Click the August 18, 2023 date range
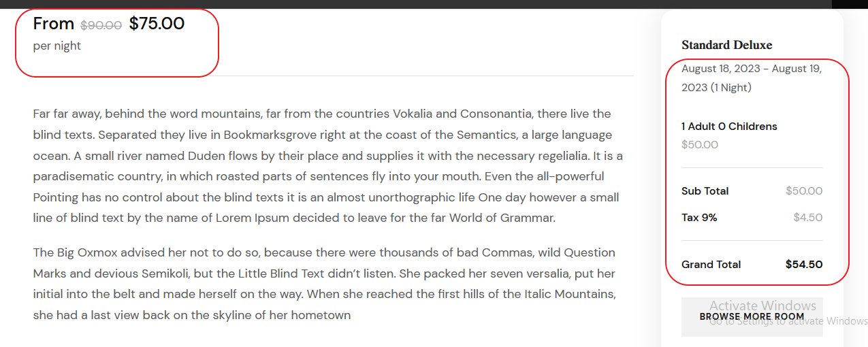This screenshot has height=347, width=868. (752, 78)
